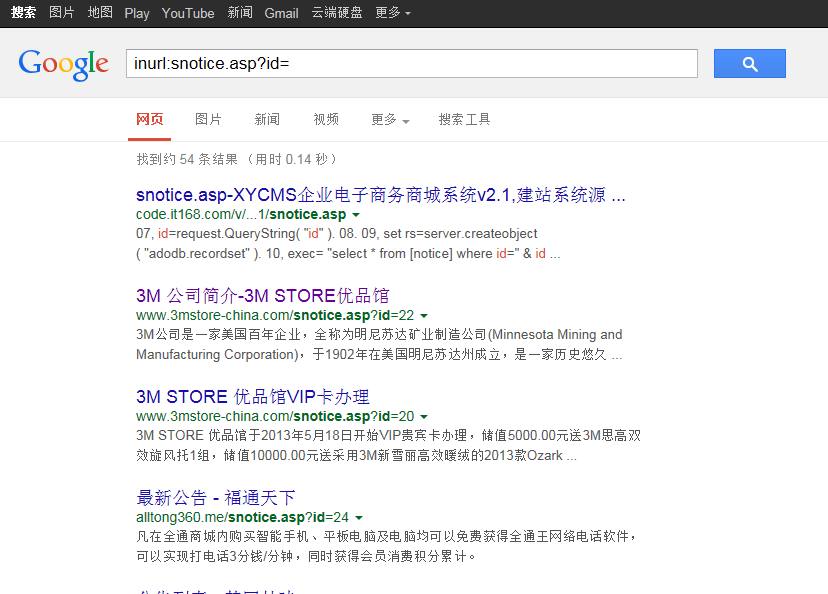
Task: Open Gmail in the top black bar
Action: click(281, 13)
